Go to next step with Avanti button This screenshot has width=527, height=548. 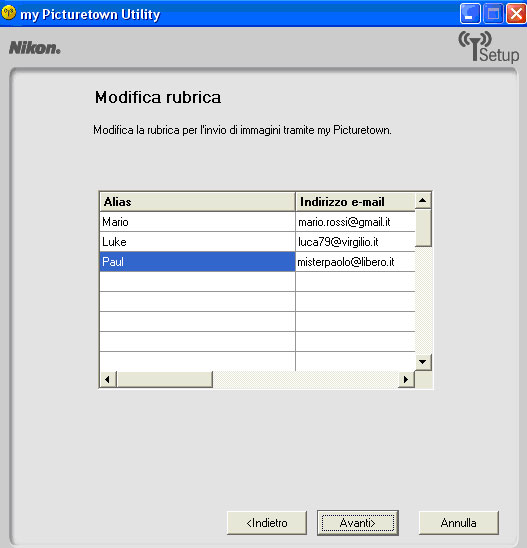pyautogui.click(x=358, y=523)
